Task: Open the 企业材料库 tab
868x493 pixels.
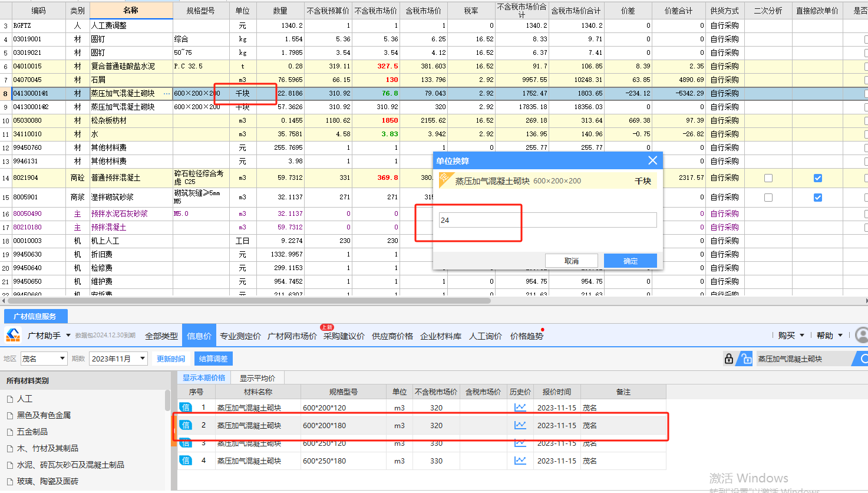Action: point(441,336)
